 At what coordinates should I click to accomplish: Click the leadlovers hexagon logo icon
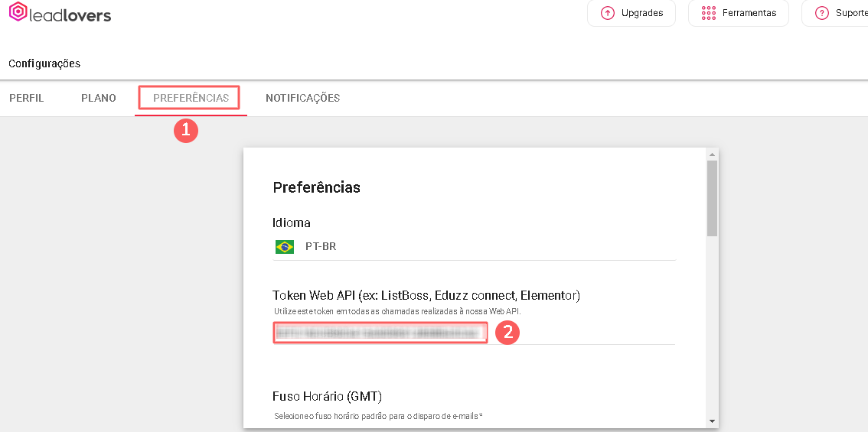pyautogui.click(x=18, y=12)
